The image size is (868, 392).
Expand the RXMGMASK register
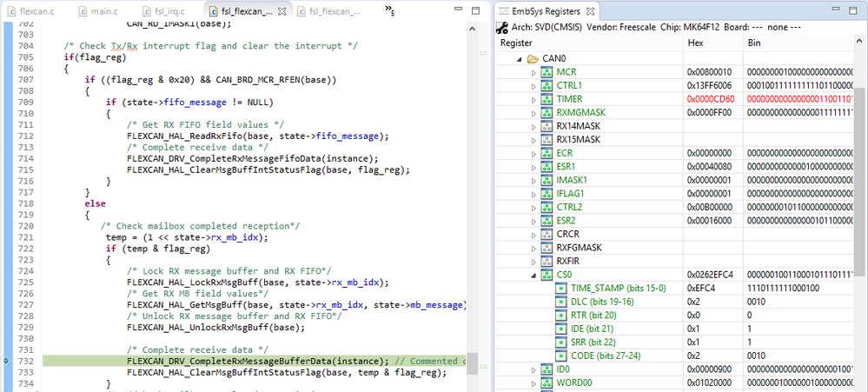click(533, 113)
